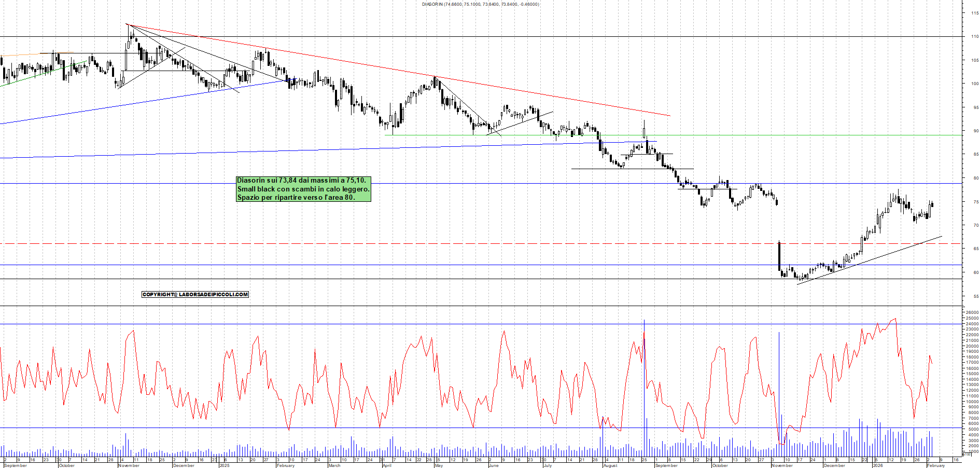
Task: Click the 26000 volume axis label
Action: pos(972,313)
